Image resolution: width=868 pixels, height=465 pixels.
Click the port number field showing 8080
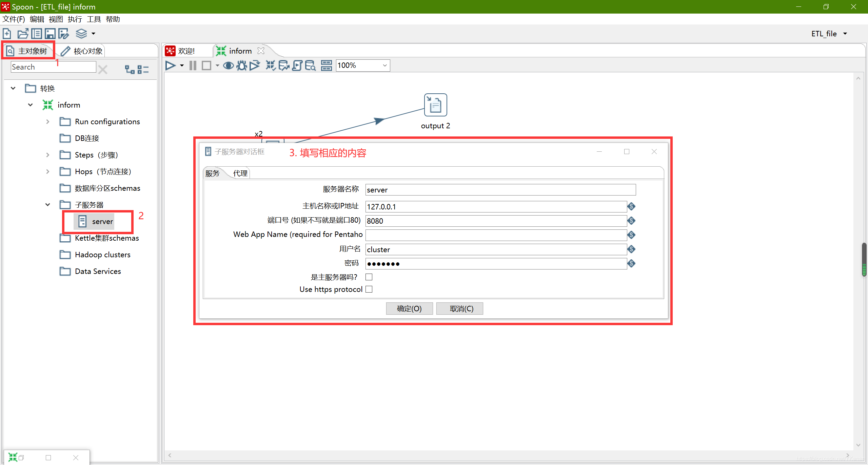496,221
